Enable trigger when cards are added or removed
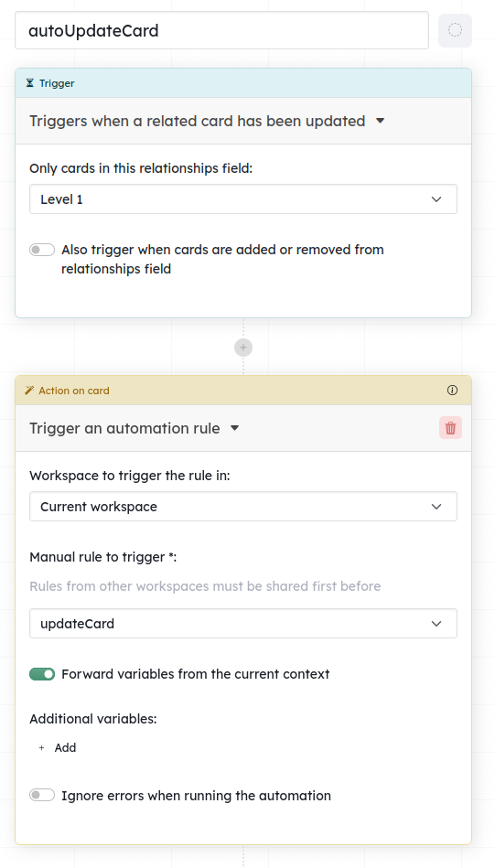Screen dimensions: 495x868 pyautogui.click(x=42, y=250)
